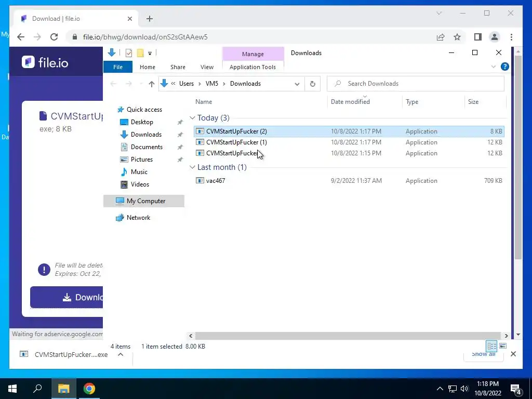
Task: Select the vac467 application
Action: click(x=349, y=181)
